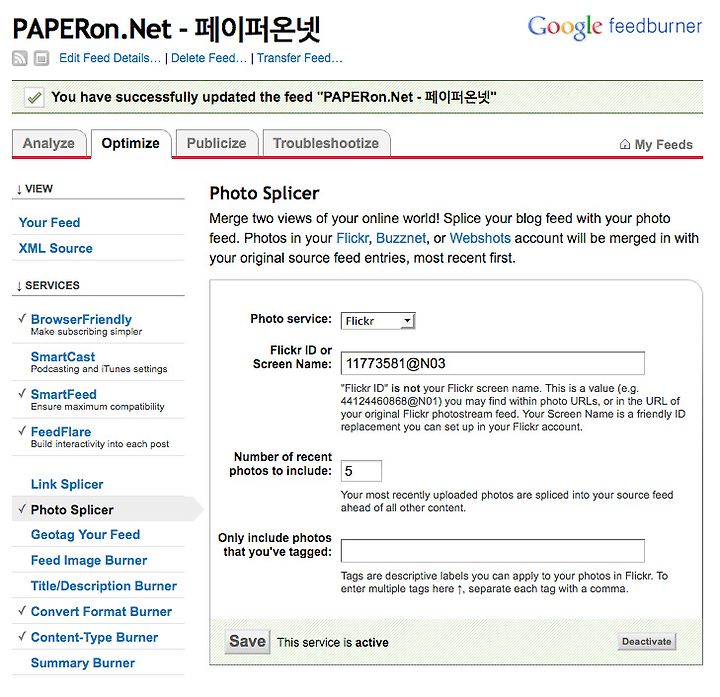Open XML Source view
Viewport: 720px width, 697px height.
pos(56,248)
